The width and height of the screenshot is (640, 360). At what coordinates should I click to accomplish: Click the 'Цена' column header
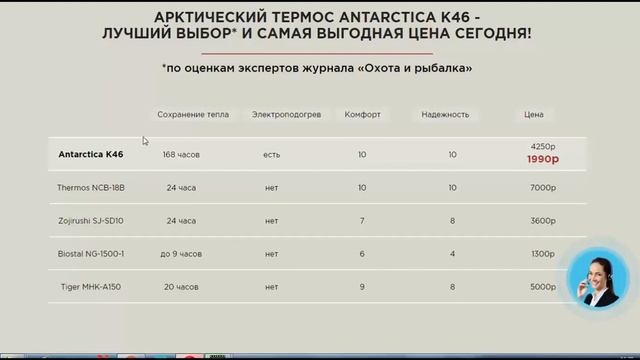[534, 115]
